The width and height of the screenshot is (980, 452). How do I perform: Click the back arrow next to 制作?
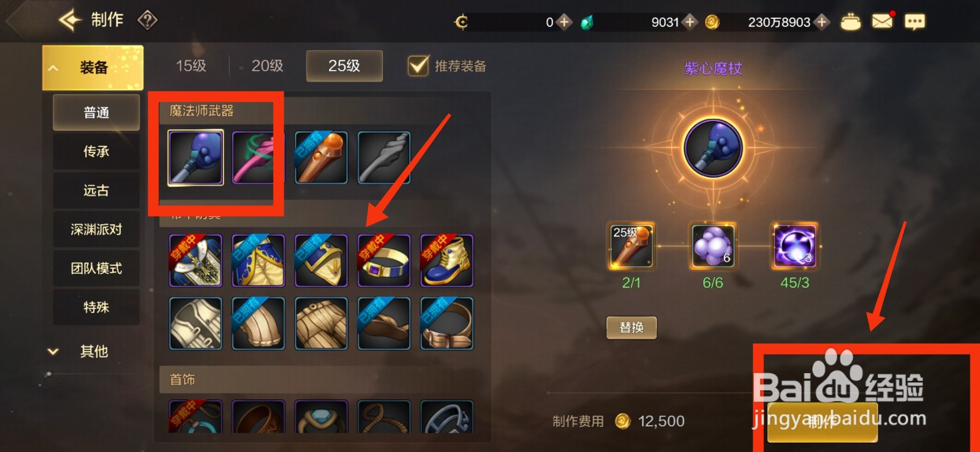(70, 20)
